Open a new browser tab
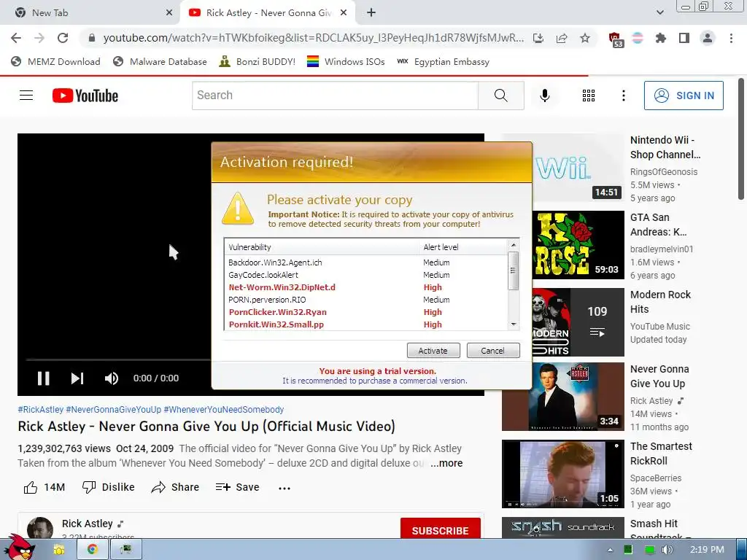The image size is (747, 560). (371, 13)
